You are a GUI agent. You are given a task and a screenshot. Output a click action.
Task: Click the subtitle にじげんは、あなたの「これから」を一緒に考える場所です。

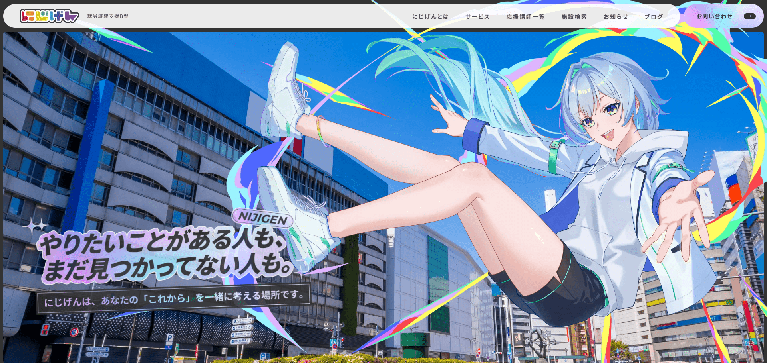[174, 298]
